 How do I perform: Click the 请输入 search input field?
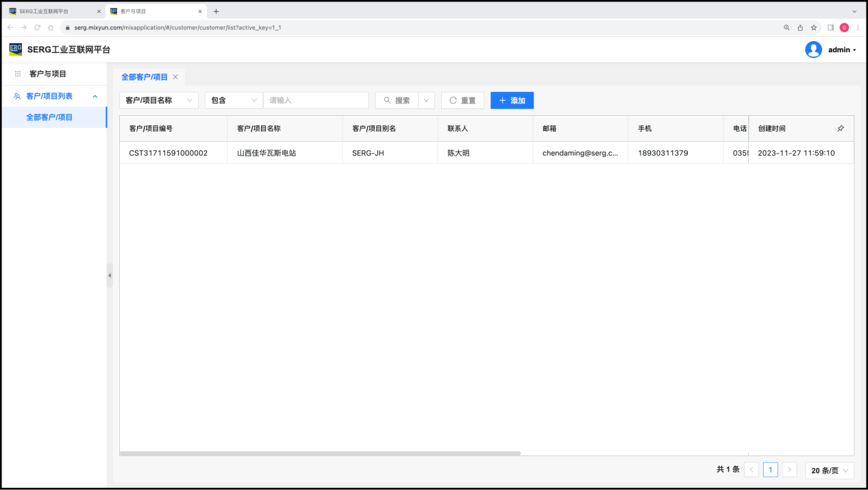316,101
